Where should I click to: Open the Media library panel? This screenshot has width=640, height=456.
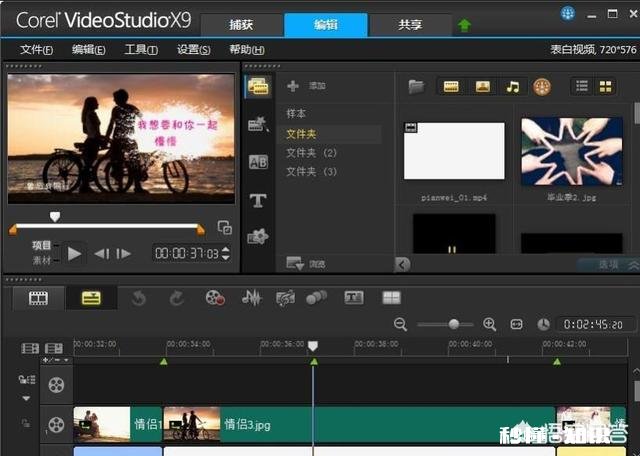[x=258, y=87]
